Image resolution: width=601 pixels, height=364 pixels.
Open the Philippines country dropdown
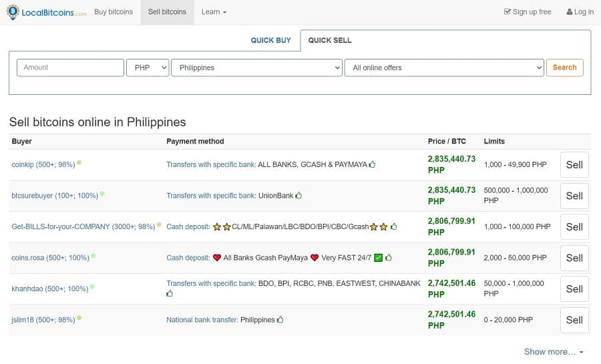(x=256, y=67)
